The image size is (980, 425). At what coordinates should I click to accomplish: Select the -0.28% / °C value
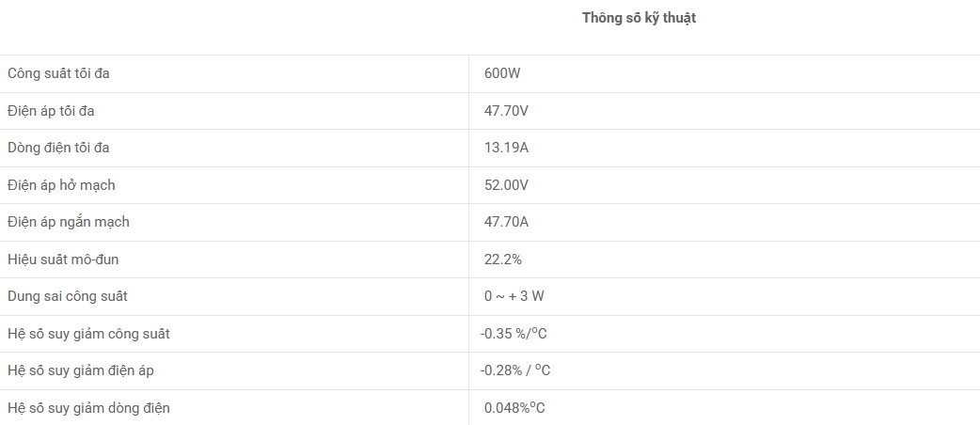pos(515,370)
